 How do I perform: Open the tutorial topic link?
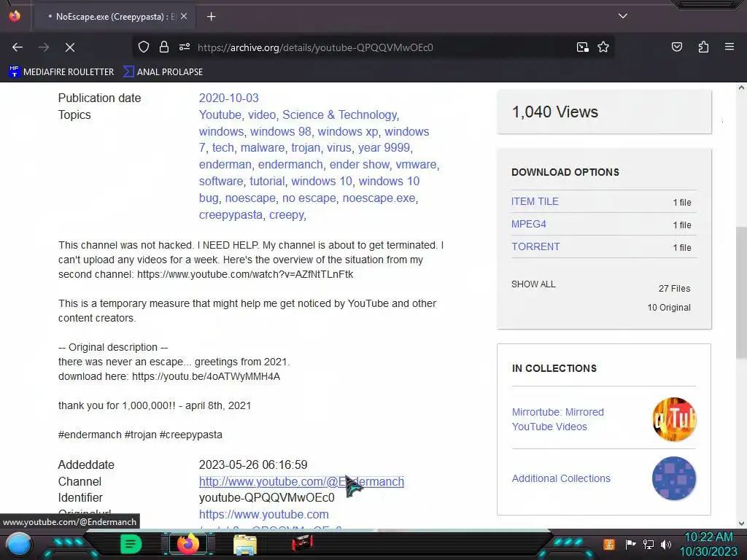point(267,181)
